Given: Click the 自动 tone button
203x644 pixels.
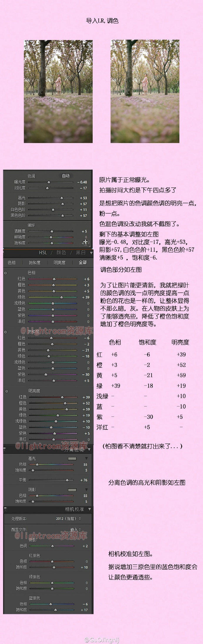Looking at the screenshot, I should coord(66,176).
